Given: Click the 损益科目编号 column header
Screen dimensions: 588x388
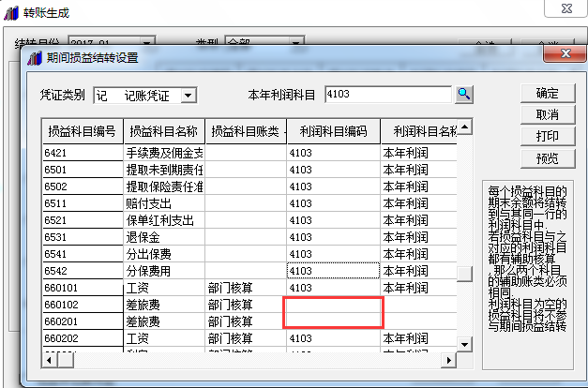Looking at the screenshot, I should pyautogui.click(x=83, y=131).
